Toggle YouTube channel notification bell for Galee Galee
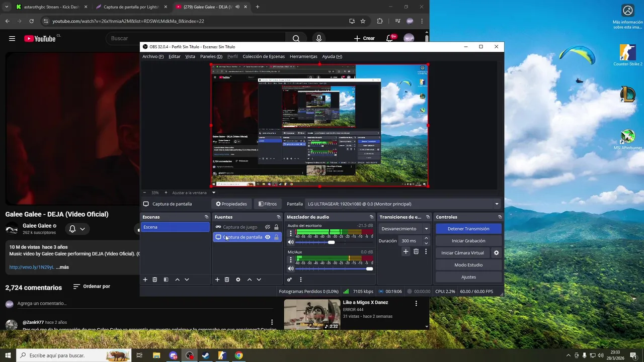 point(77,229)
